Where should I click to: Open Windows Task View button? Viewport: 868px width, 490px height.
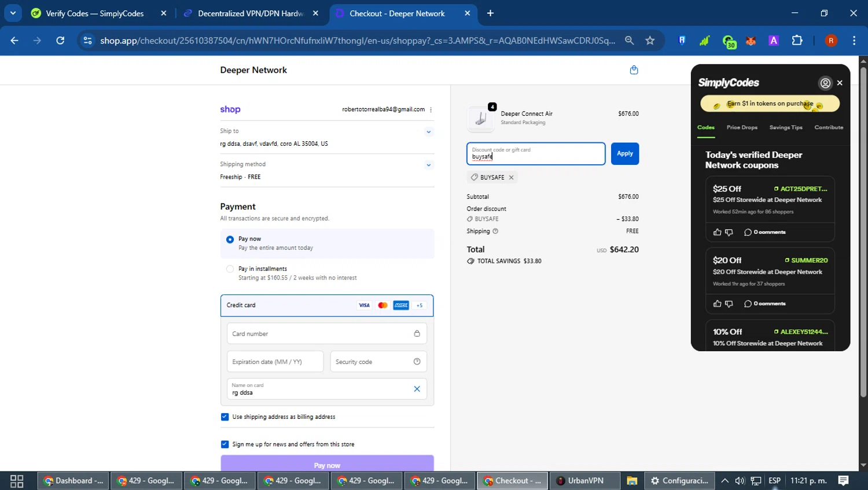(17, 481)
